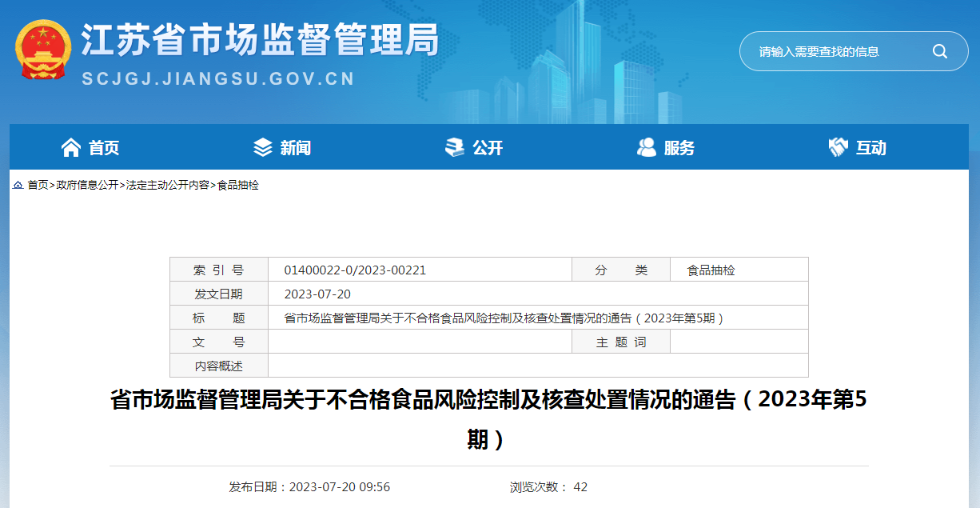
Task: Click the 主题词 label cell
Action: pos(621,342)
